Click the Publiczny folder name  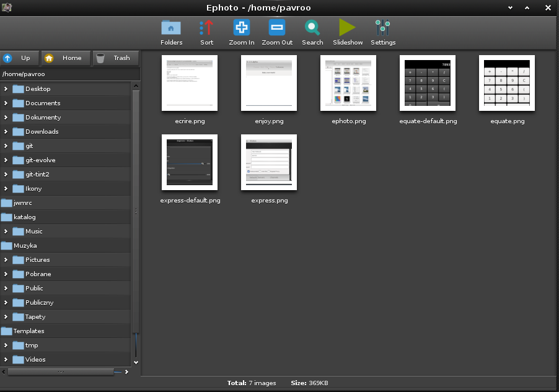click(39, 303)
